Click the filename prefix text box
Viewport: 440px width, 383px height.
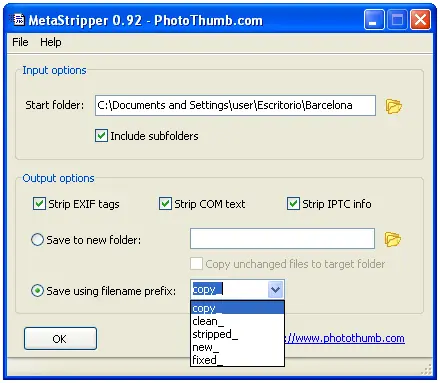click(x=229, y=289)
